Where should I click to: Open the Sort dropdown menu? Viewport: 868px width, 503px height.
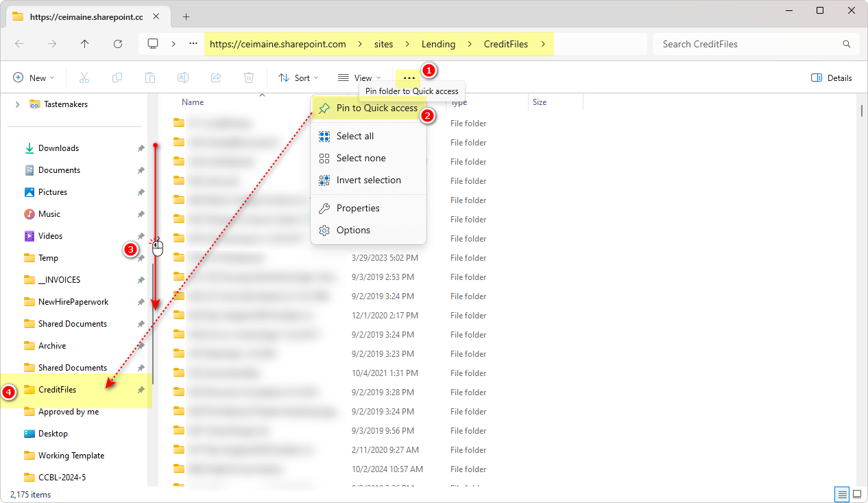coord(299,78)
